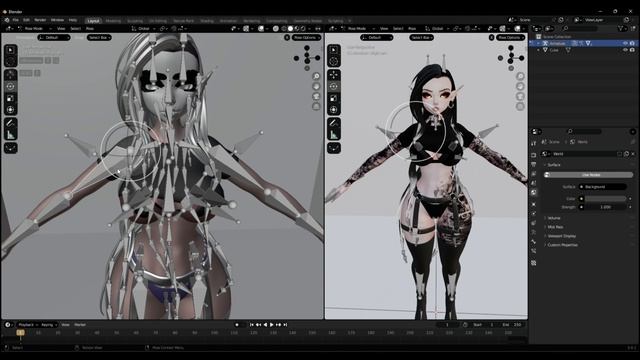640x360 pixels.
Task: Select the Scale tool in left viewport
Action: (11, 98)
